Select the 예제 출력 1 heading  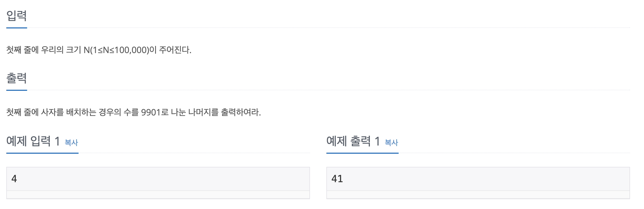coord(353,141)
